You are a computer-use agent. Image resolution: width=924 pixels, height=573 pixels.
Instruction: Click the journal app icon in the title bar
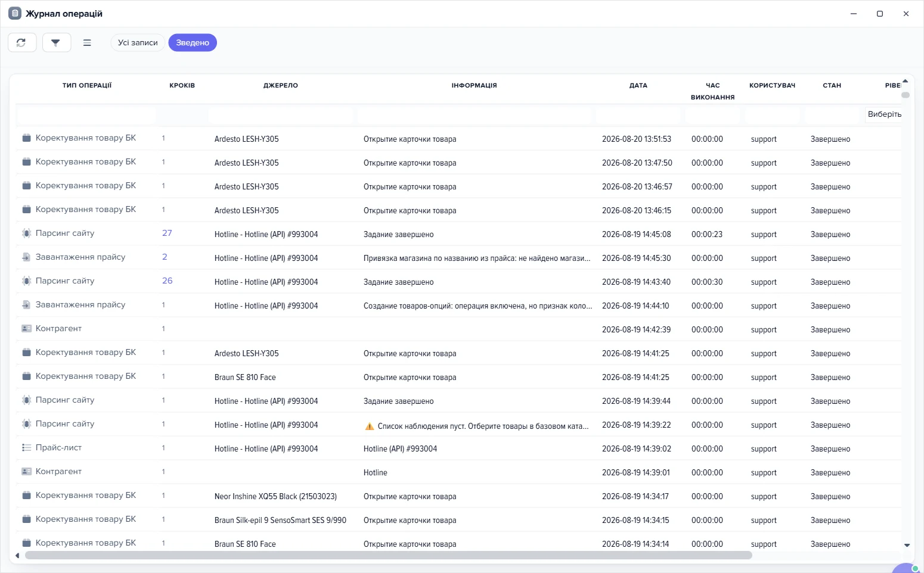(15, 13)
